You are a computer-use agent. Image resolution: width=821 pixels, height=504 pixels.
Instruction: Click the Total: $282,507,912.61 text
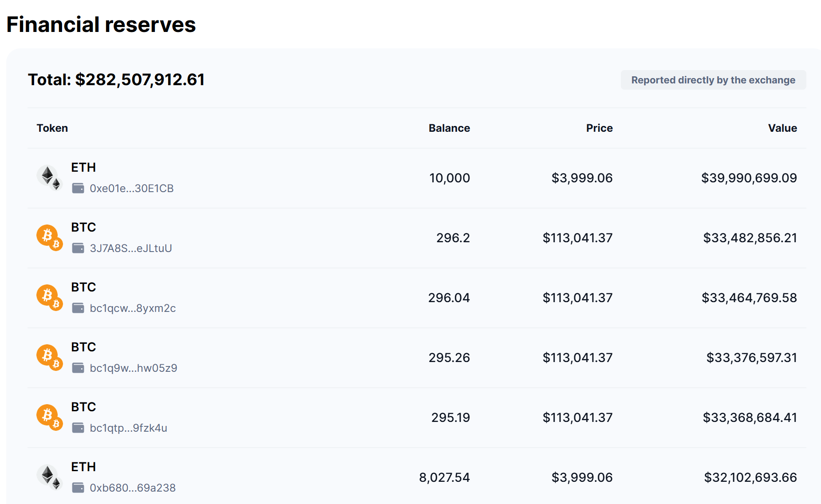tap(116, 80)
